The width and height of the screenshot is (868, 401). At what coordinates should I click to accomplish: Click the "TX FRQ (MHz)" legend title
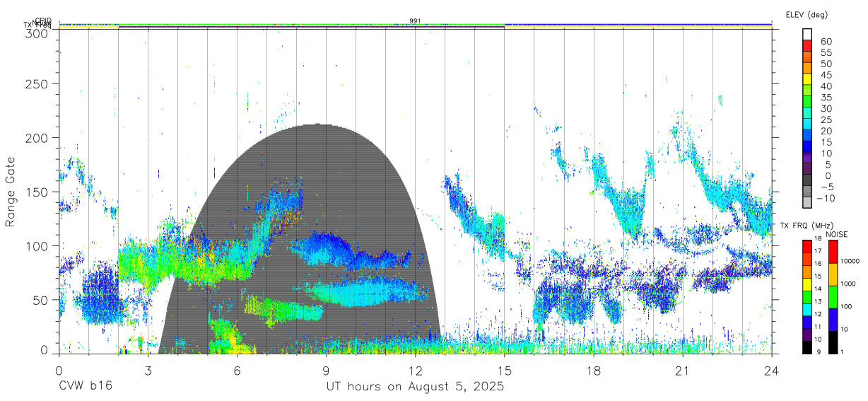point(806,226)
